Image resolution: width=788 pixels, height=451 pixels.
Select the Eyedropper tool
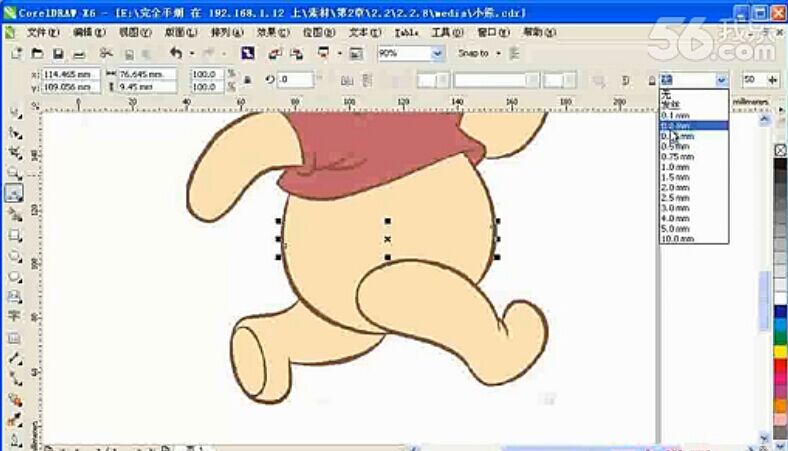(15, 420)
